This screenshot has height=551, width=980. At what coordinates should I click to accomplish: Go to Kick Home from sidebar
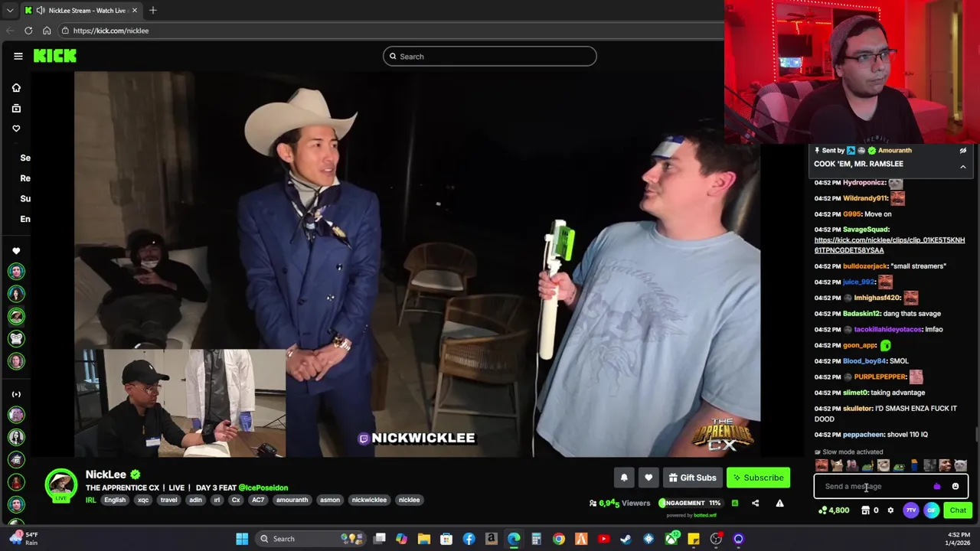pos(16,88)
